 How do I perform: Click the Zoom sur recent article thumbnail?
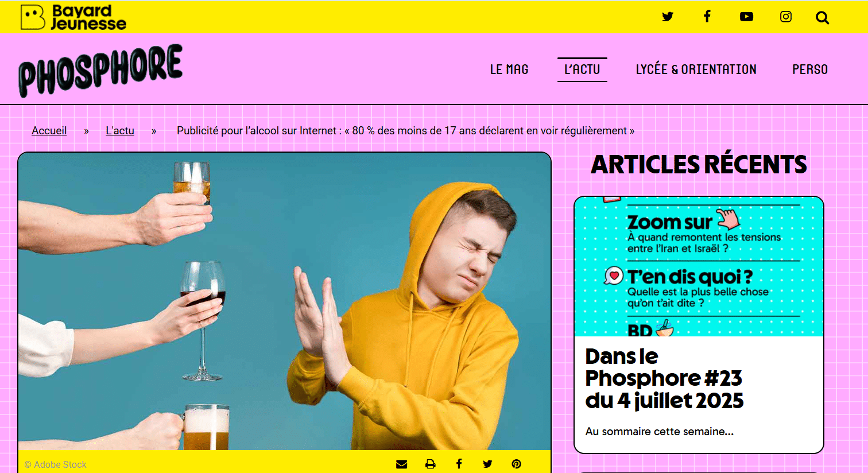point(699,266)
